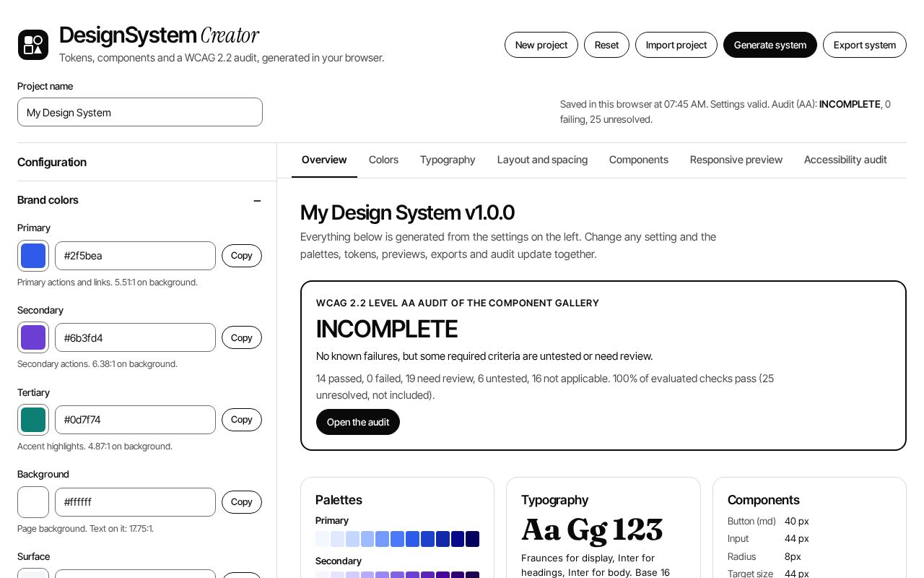Click the 'Saved in this browser' status text
Image resolution: width=924 pixels, height=578 pixels.
(x=725, y=111)
